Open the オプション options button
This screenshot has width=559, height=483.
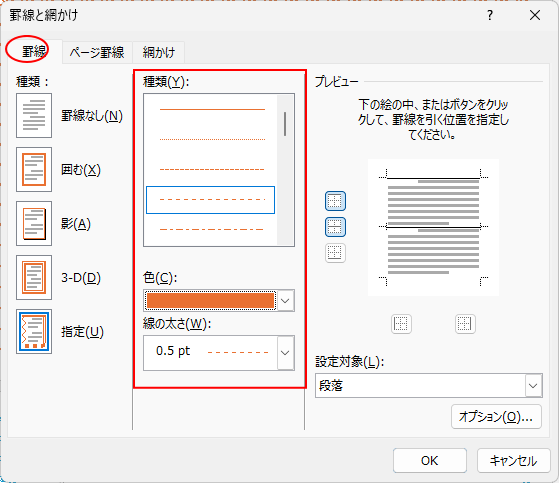(x=496, y=416)
